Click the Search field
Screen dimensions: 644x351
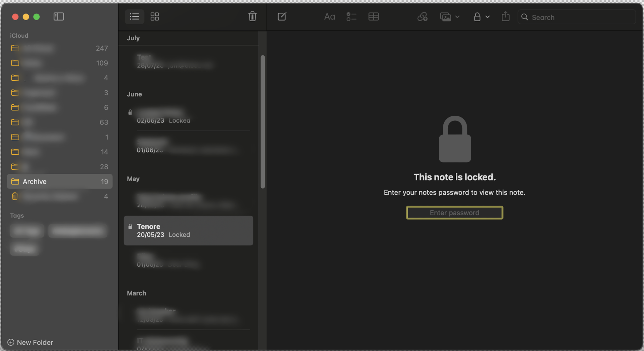click(577, 17)
